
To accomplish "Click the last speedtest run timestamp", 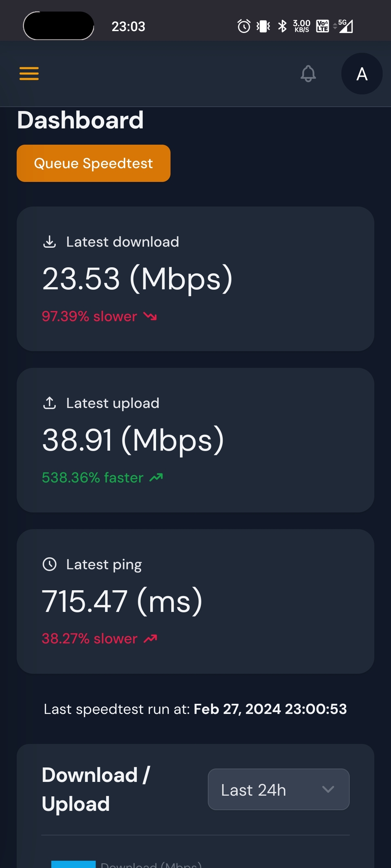I will pyautogui.click(x=270, y=709).
